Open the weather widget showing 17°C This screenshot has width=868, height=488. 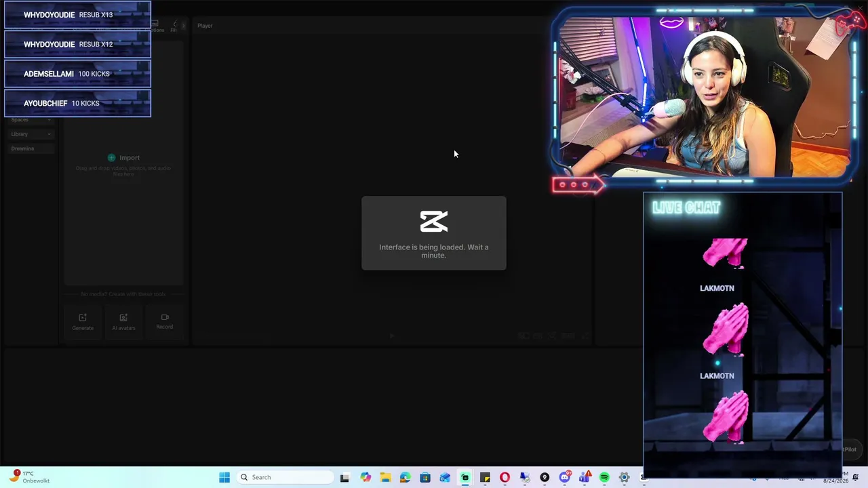[28, 476]
